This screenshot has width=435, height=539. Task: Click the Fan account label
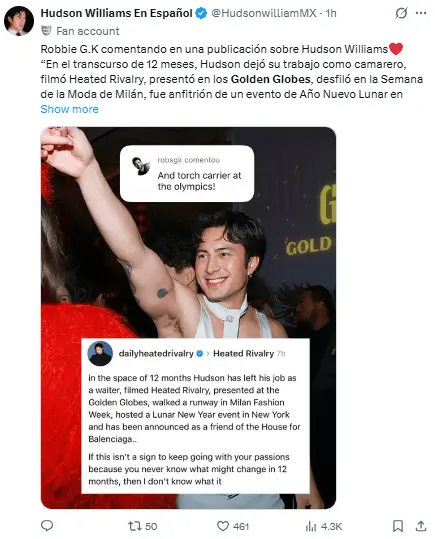point(88,31)
